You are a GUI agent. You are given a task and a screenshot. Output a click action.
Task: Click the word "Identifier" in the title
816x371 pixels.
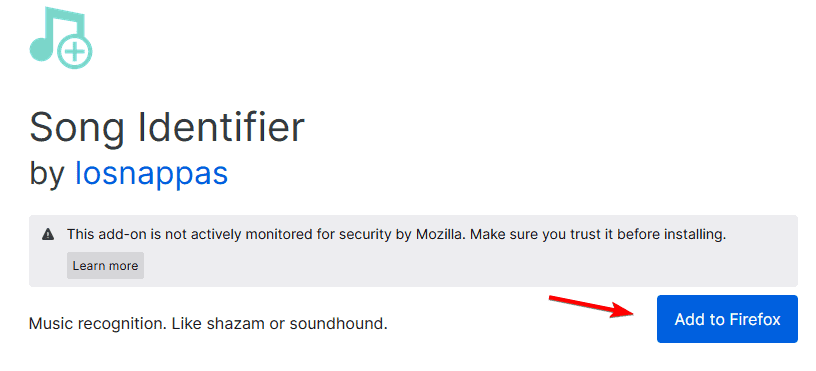coord(221,127)
